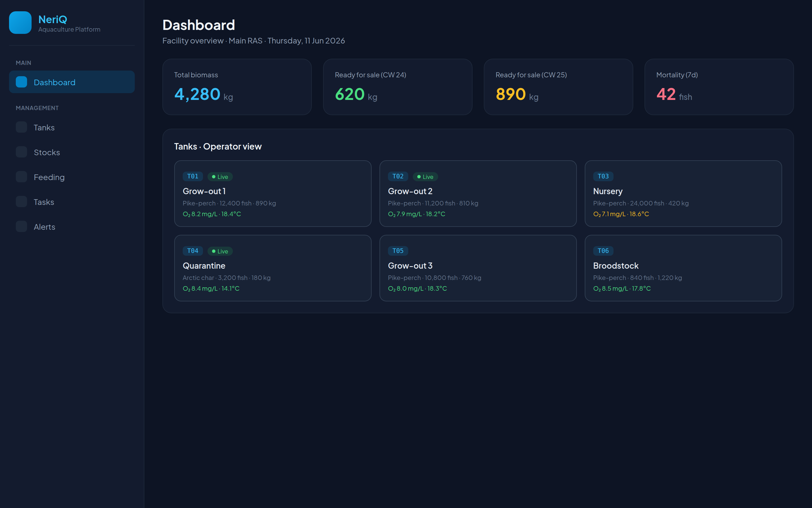
Task: Click the Live badge on T04
Action: (220, 251)
